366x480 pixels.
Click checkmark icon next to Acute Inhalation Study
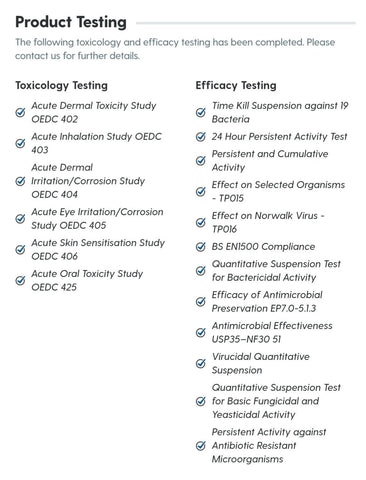20,143
